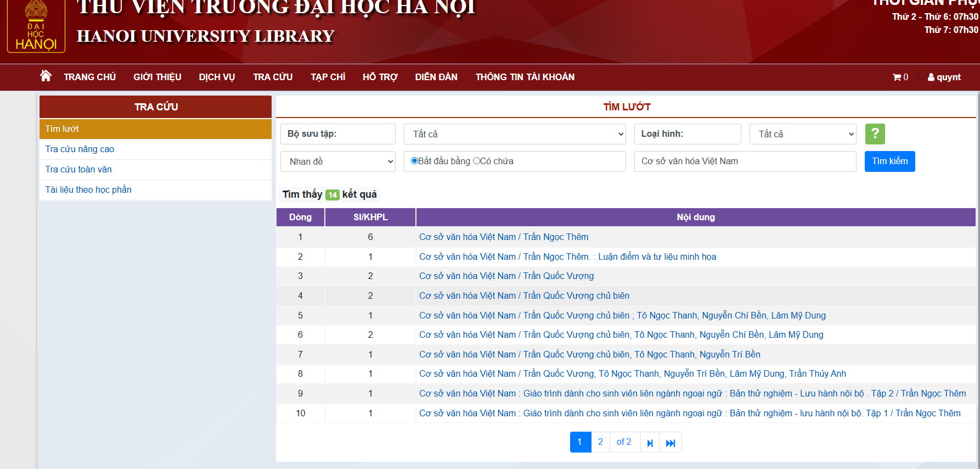Open the 'Loại hình' Tất cả dropdown
The width and height of the screenshot is (980, 469).
click(x=802, y=134)
